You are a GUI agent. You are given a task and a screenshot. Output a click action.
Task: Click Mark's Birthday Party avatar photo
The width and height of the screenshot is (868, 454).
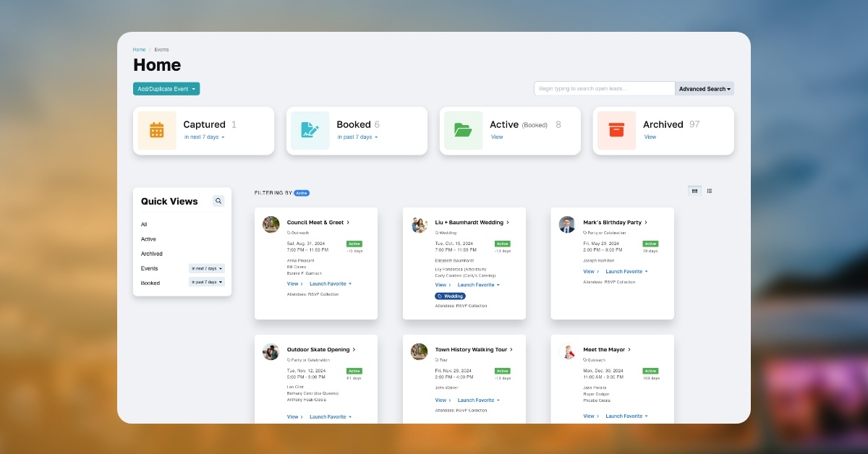(567, 224)
